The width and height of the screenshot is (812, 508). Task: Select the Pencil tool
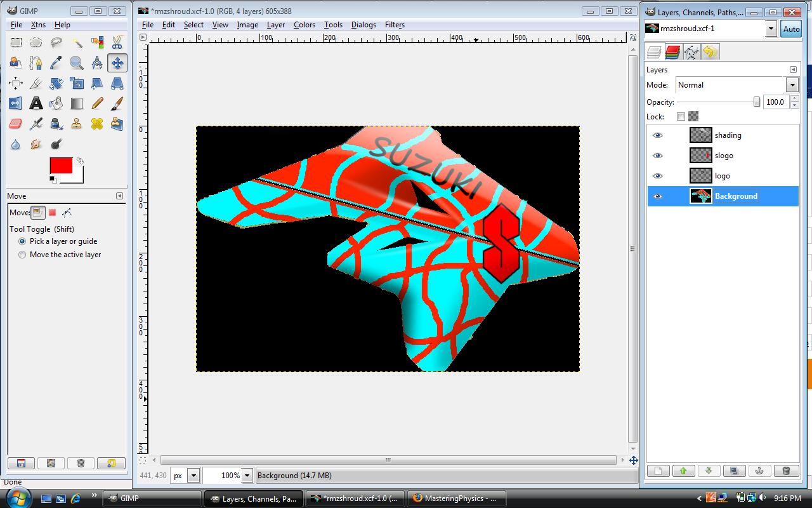[97, 104]
